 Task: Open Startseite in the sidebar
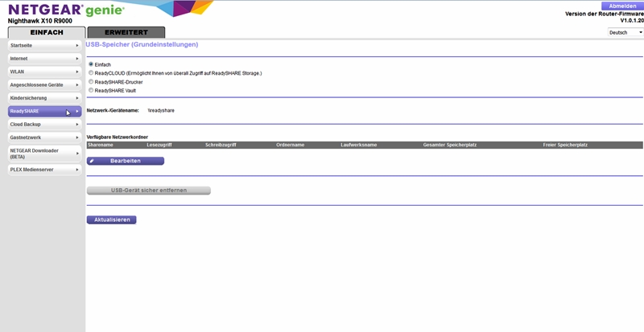[x=40, y=46]
